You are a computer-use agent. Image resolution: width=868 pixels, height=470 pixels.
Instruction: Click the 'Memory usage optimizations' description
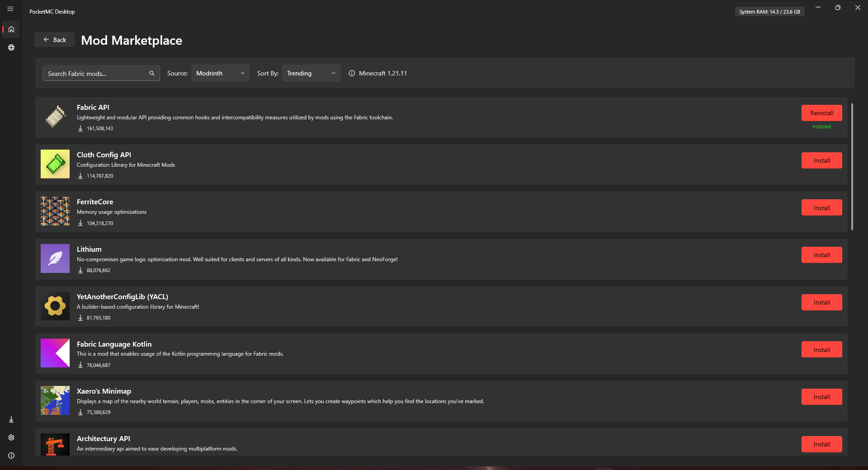(112, 212)
